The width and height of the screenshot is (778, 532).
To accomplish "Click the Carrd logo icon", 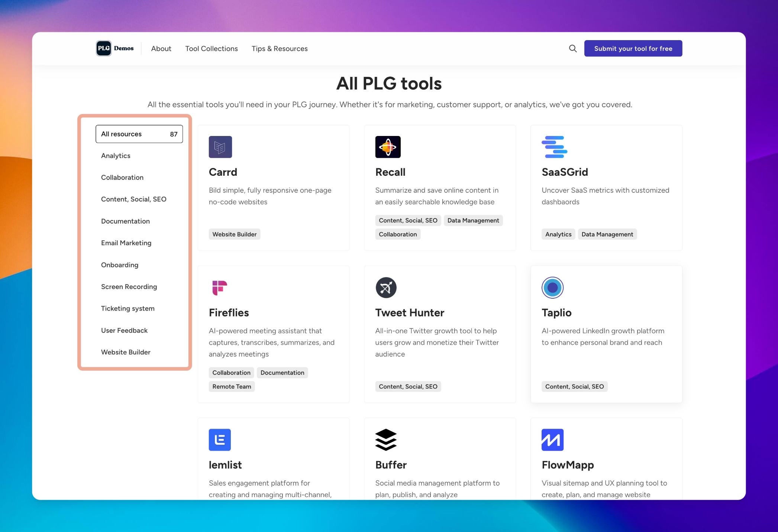I will (220, 147).
